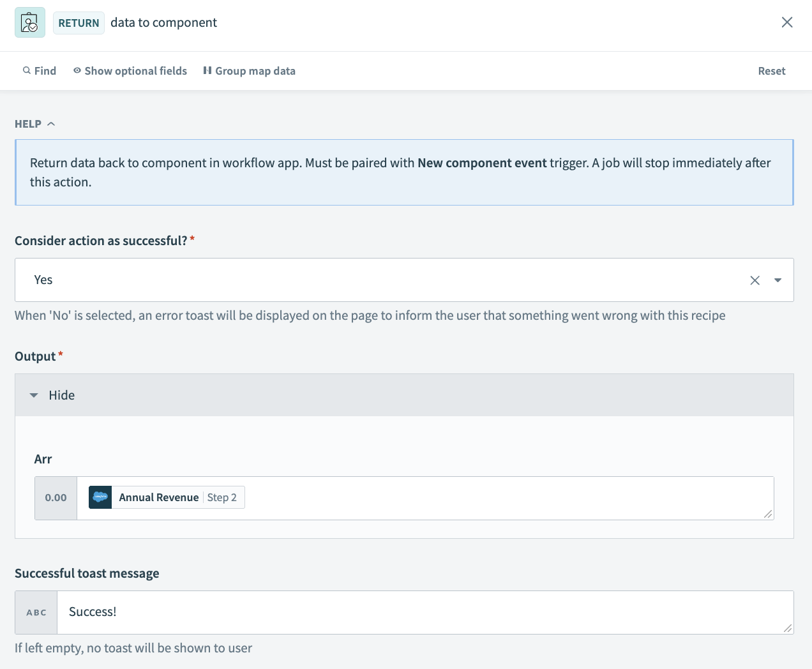Click the ABC text type indicator

point(36,612)
